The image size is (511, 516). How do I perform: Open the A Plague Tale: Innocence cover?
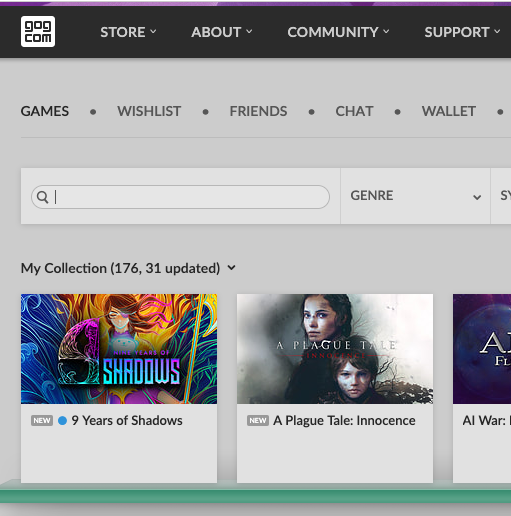(x=335, y=349)
